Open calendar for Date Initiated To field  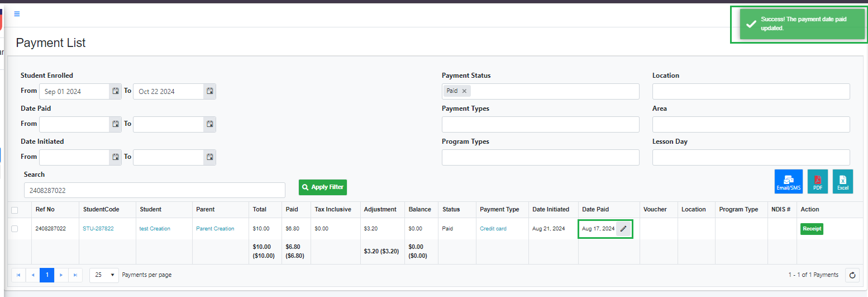pos(209,157)
